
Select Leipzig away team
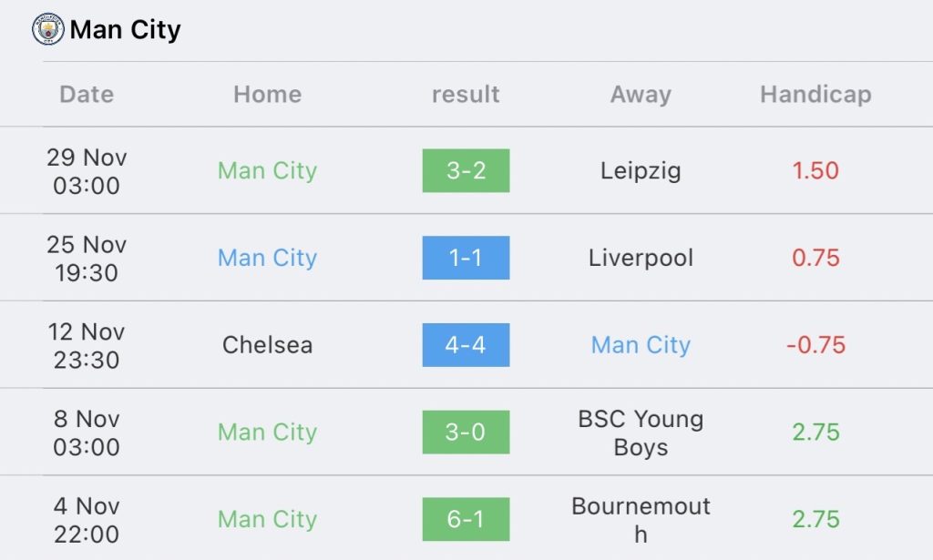click(641, 171)
